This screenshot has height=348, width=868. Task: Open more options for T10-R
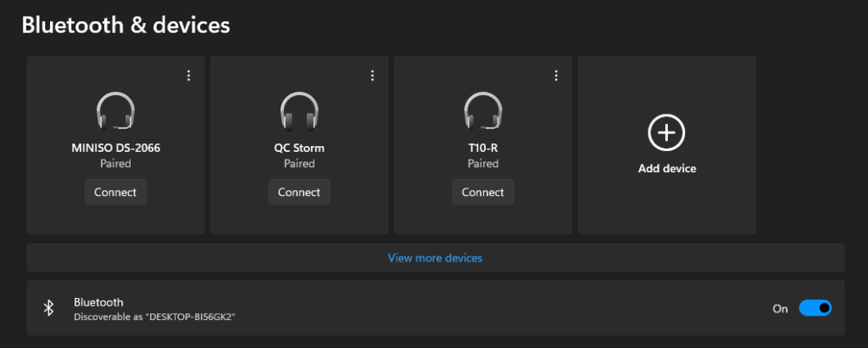(x=556, y=76)
